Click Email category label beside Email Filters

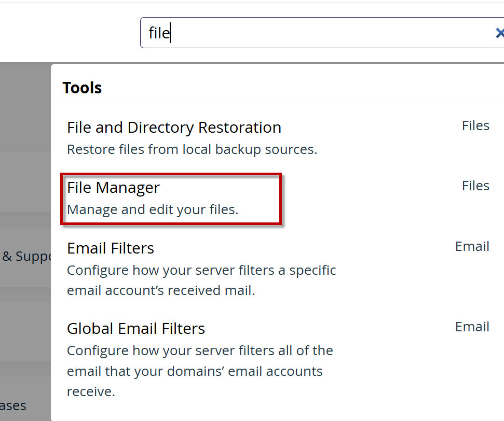pyautogui.click(x=472, y=246)
